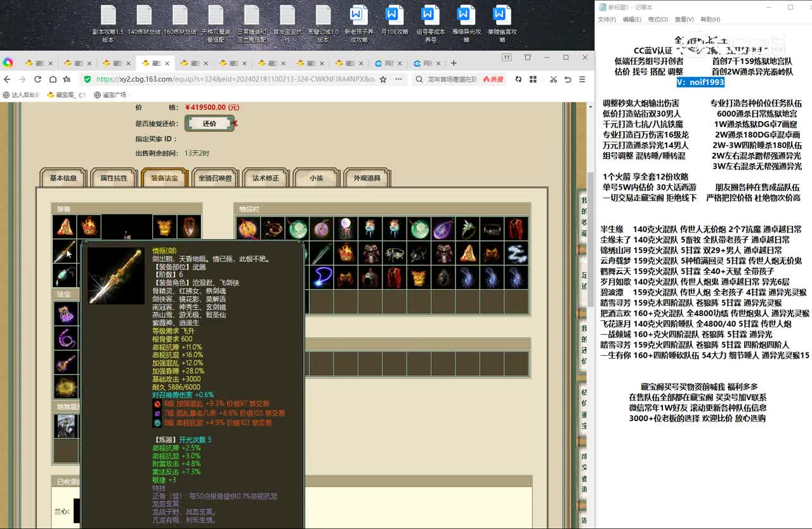Click the 达人后台 bookmark

[22, 95]
